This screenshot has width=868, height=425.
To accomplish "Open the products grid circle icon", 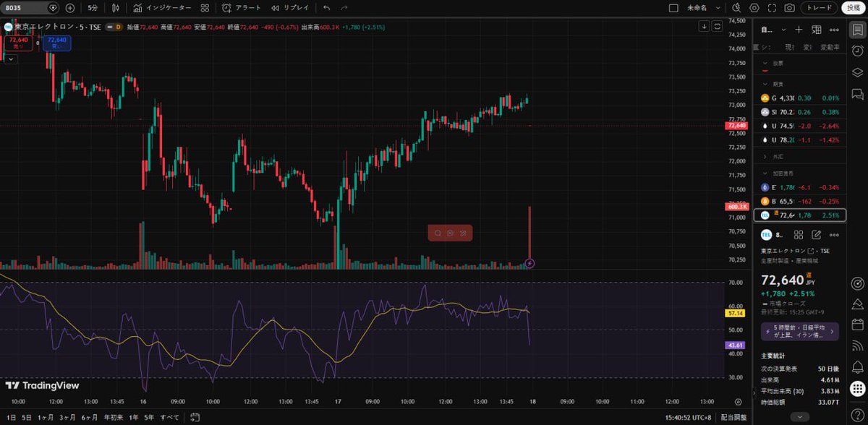I will click(x=858, y=387).
